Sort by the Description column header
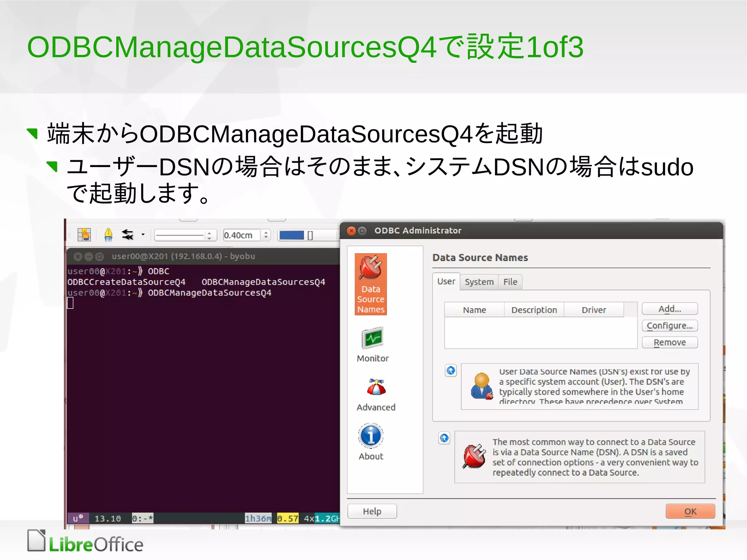 534,310
